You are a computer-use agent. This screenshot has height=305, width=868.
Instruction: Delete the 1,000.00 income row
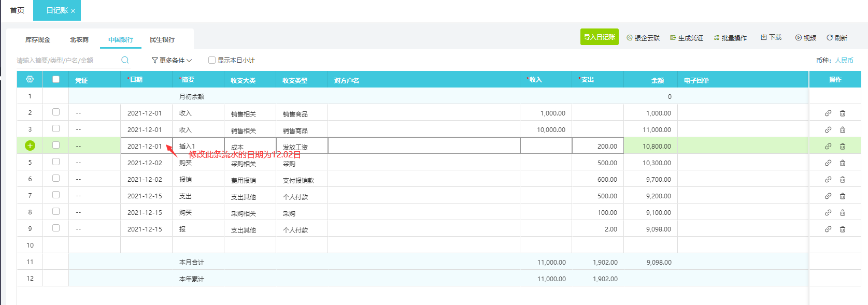(x=843, y=113)
